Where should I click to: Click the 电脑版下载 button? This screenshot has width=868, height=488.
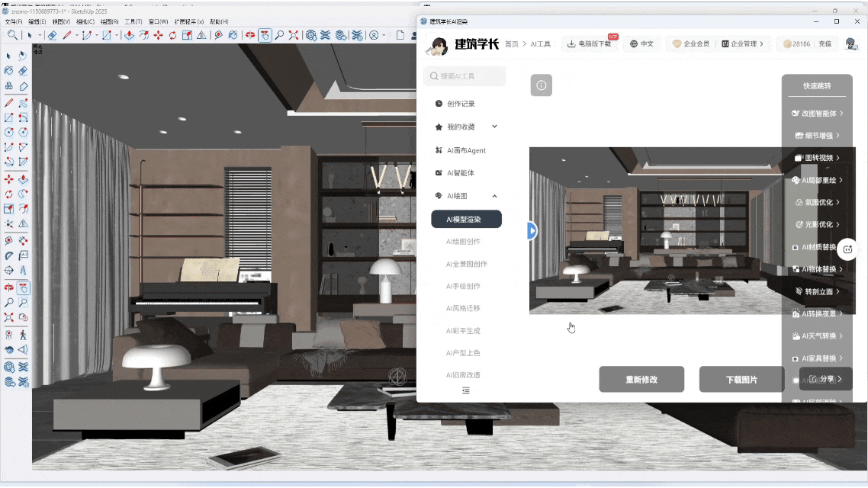point(590,43)
